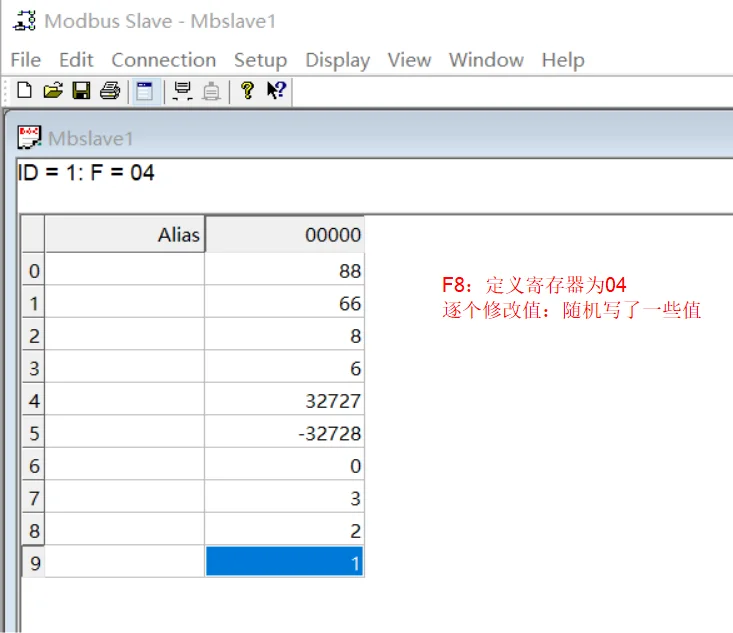Click the greyed Disconnect icon in toolbar
The height and width of the screenshot is (633, 733).
click(x=211, y=91)
